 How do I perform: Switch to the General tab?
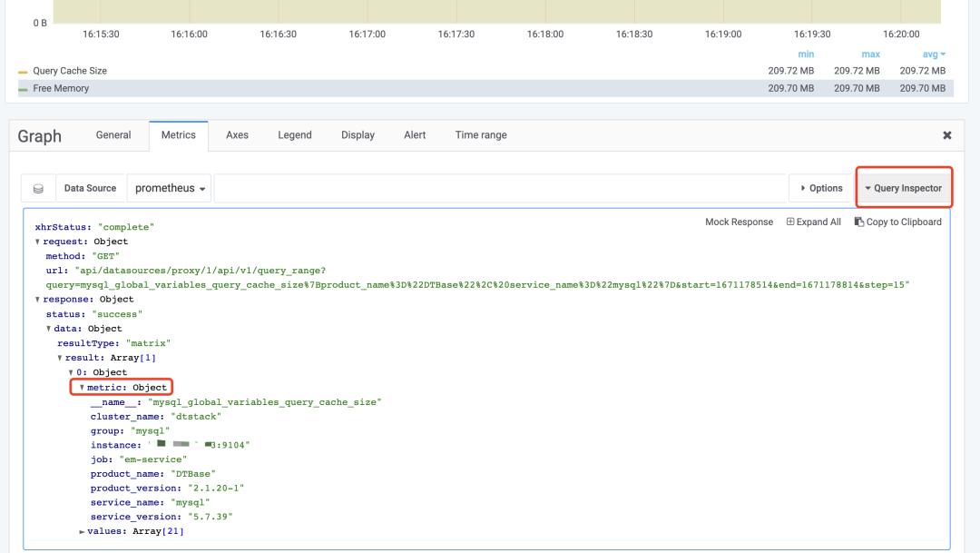click(x=113, y=135)
